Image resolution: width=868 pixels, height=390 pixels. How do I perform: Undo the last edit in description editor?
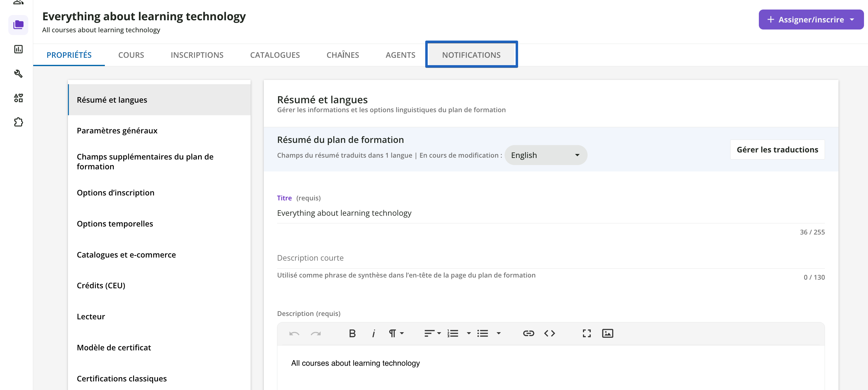pos(294,333)
